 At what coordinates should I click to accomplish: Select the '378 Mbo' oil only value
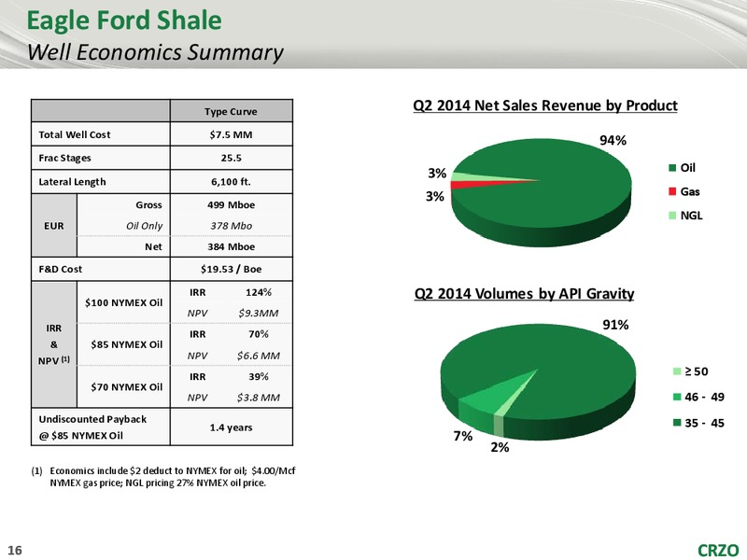pos(231,226)
